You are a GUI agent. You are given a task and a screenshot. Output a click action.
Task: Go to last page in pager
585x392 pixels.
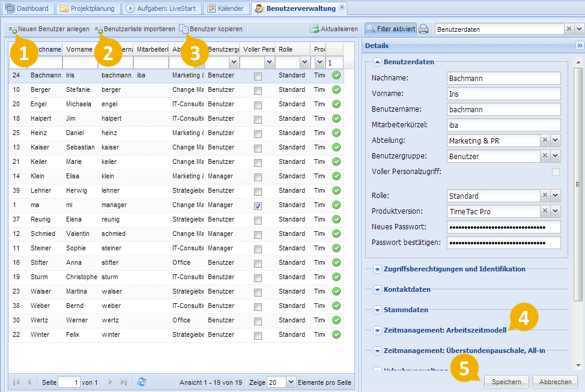click(x=124, y=382)
